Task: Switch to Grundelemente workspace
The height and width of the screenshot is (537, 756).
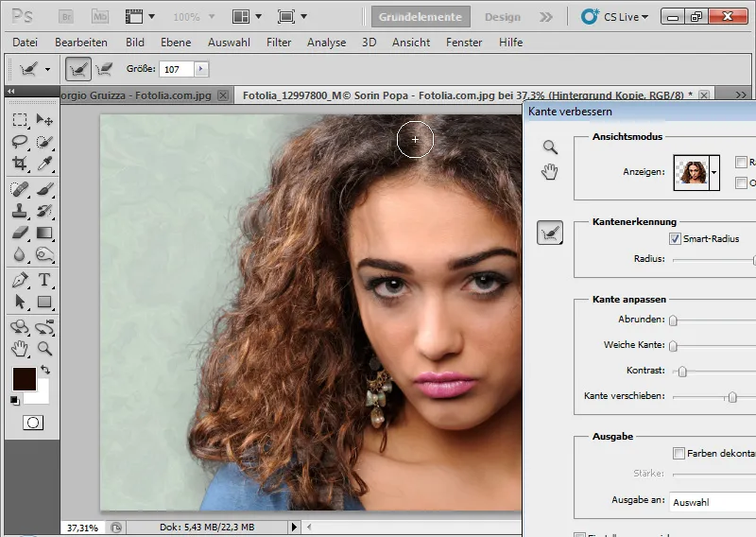Action: 421,17
